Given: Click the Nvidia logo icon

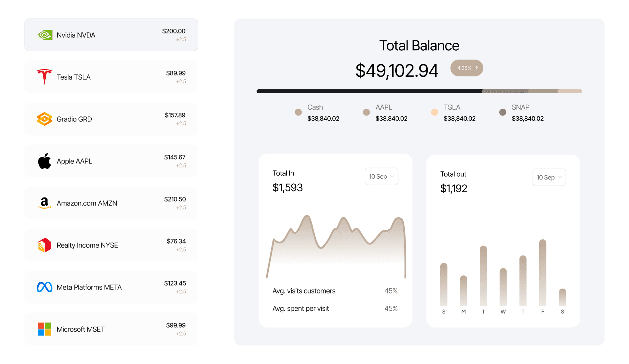Looking at the screenshot, I should 45,35.
